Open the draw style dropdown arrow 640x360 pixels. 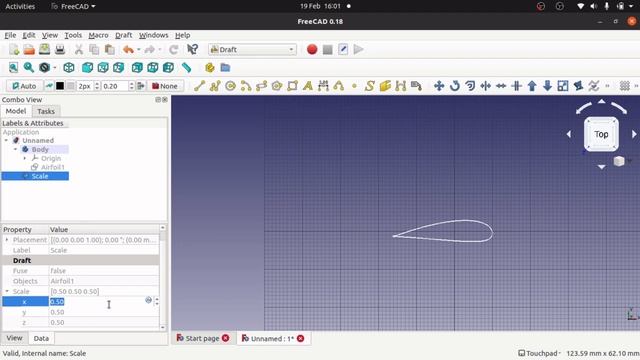pyautogui.click(x=55, y=67)
